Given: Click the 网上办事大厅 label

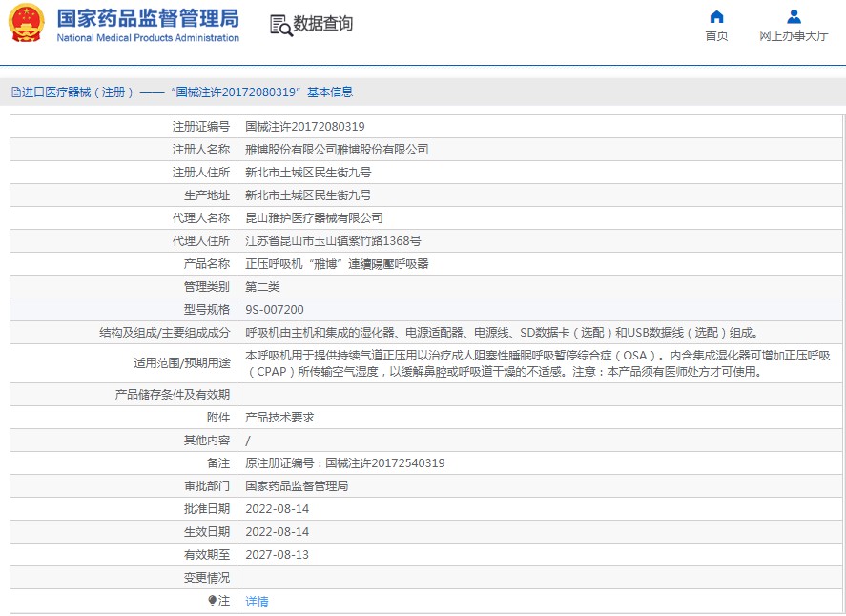Looking at the screenshot, I should (794, 35).
